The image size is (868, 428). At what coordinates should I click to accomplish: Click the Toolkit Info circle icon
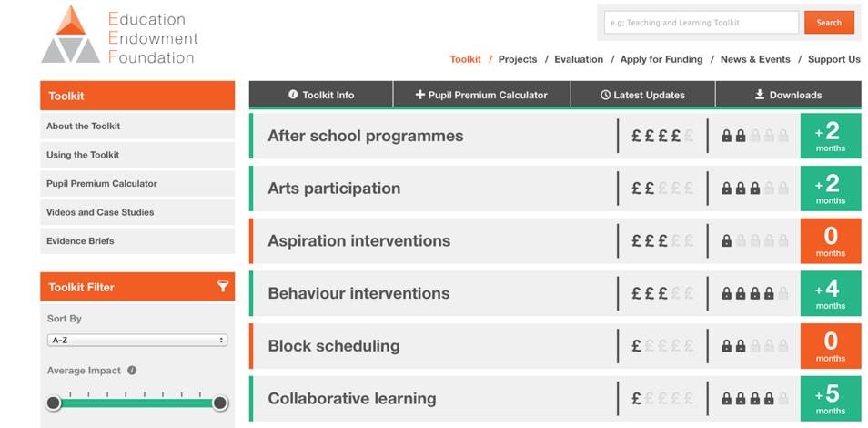(293, 94)
